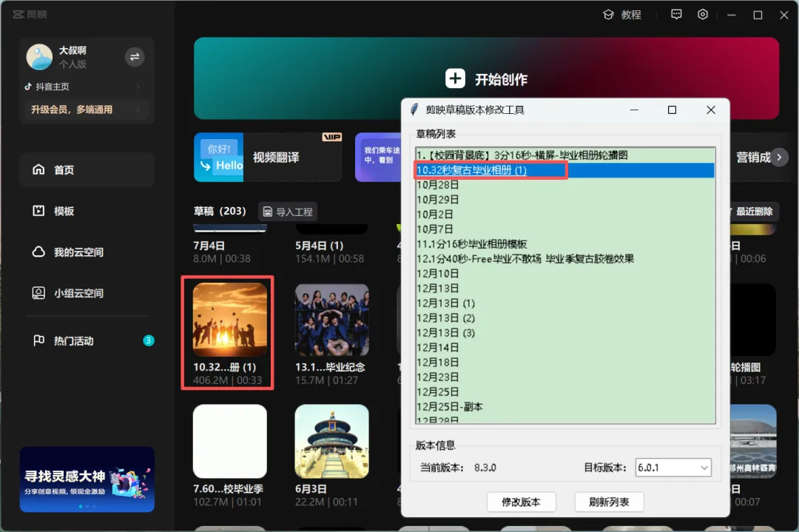Close the 剪映草稿版本修改工具 window
This screenshot has height=532, width=799.
[x=711, y=110]
